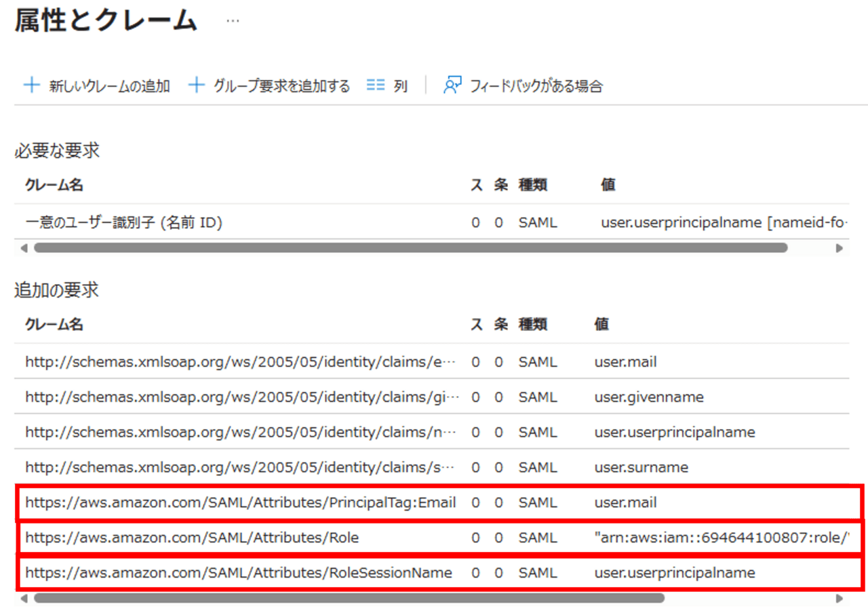Click right arrow of upper horizontal scrollbar

point(839,248)
